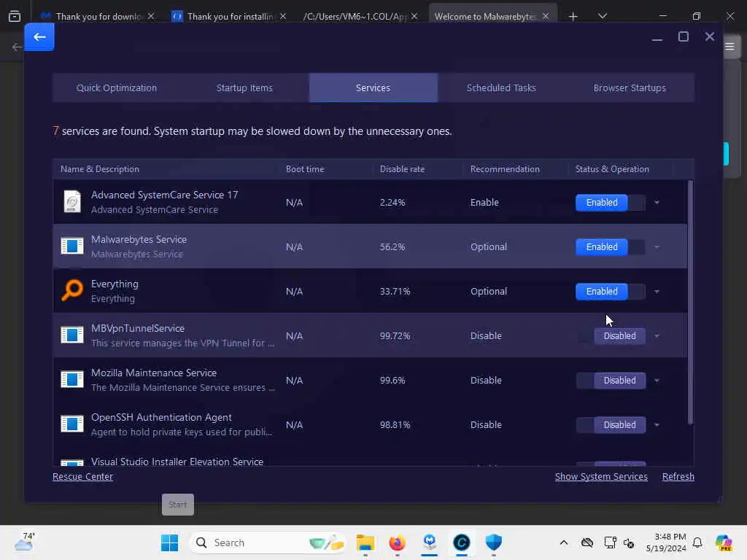Show hidden system tray icons
The height and width of the screenshot is (560, 747).
tap(564, 542)
